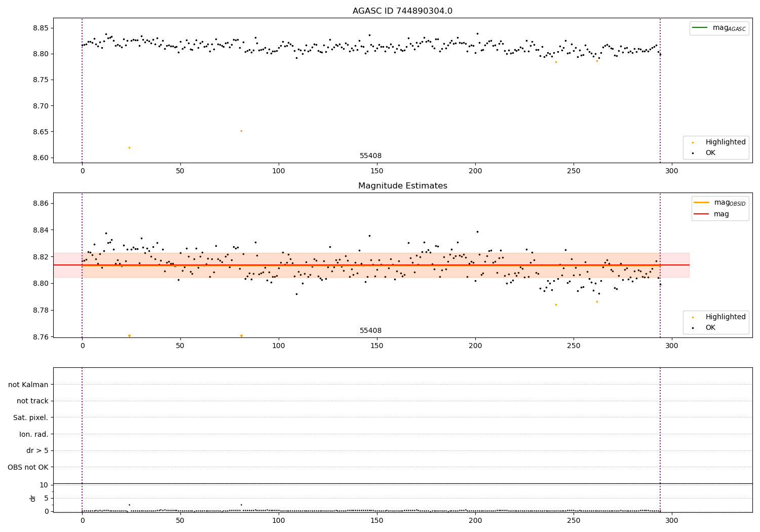Viewport: 760px width, 532px height.
Task: Select the Ion. rad. axis label
Action: click(34, 434)
